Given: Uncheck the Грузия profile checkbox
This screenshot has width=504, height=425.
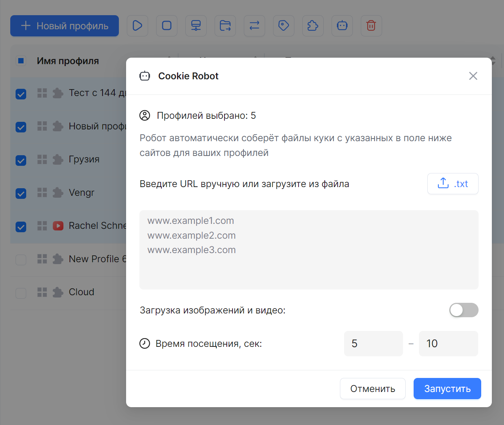Looking at the screenshot, I should (x=21, y=160).
